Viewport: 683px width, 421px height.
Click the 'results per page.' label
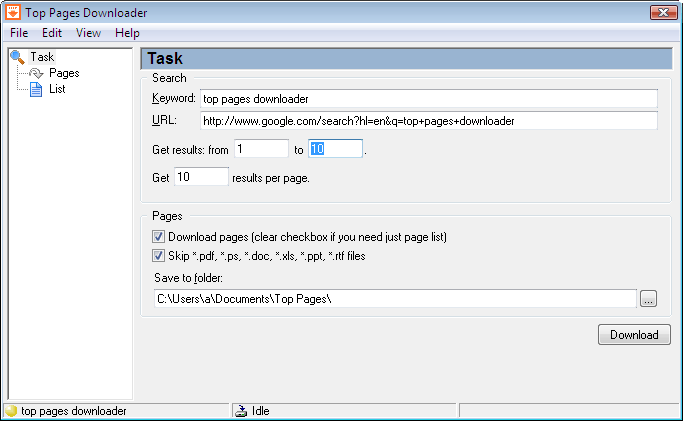(271, 178)
